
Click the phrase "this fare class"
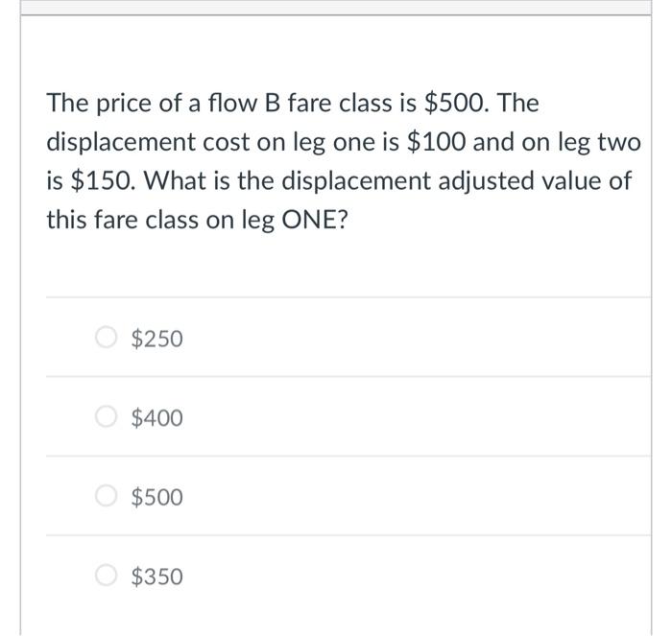point(112,220)
